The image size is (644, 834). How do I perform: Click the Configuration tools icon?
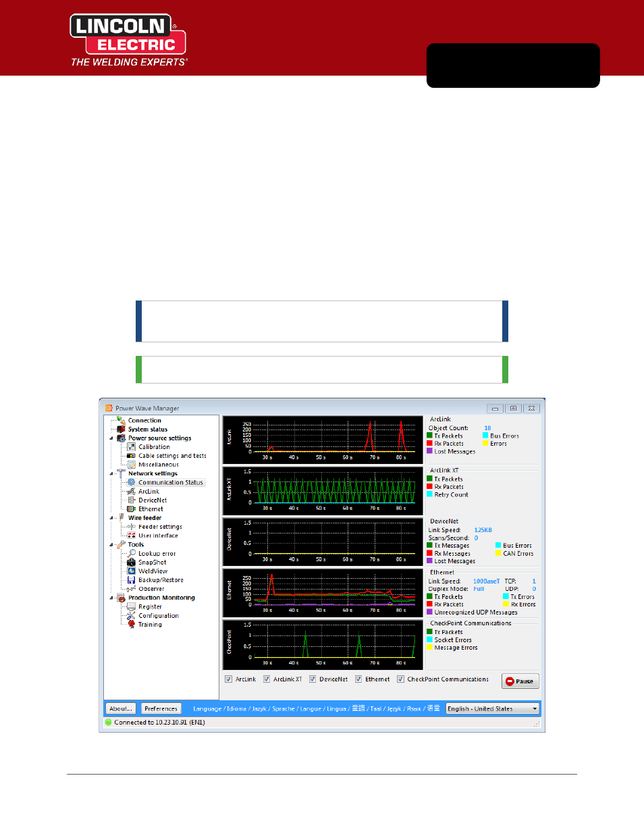coord(132,615)
